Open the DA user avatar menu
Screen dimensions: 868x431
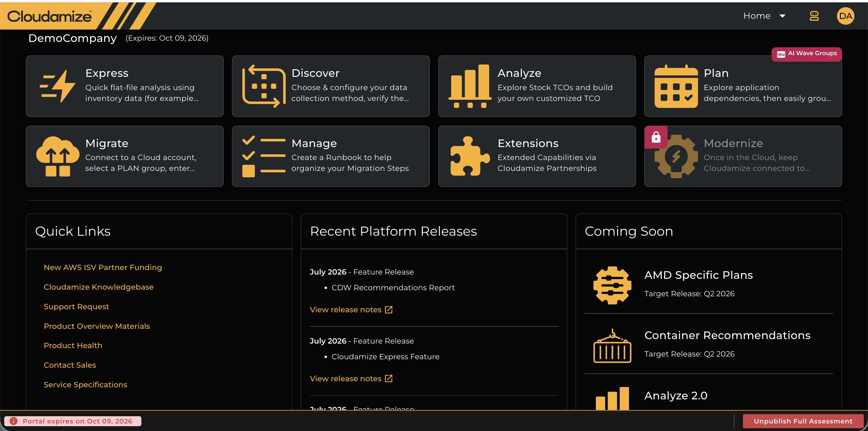click(845, 16)
